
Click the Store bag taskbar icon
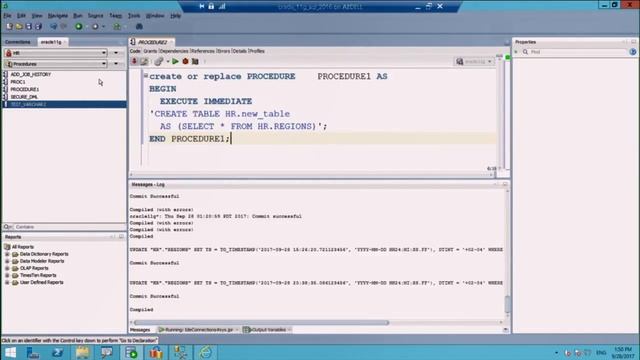coord(156,352)
